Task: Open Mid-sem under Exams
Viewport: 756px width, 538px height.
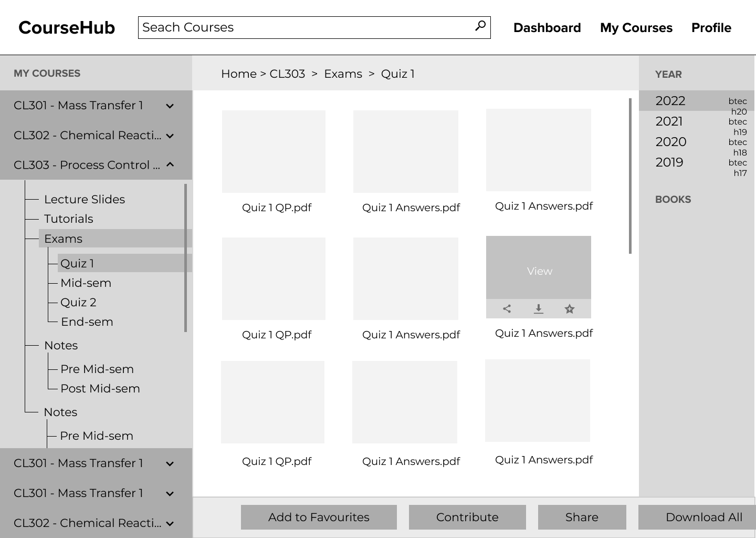Action: click(x=86, y=283)
